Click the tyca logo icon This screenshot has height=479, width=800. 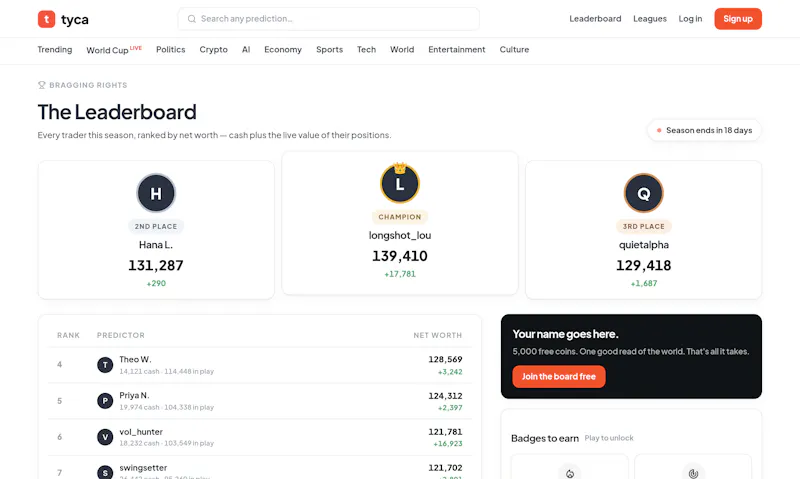pos(46,19)
